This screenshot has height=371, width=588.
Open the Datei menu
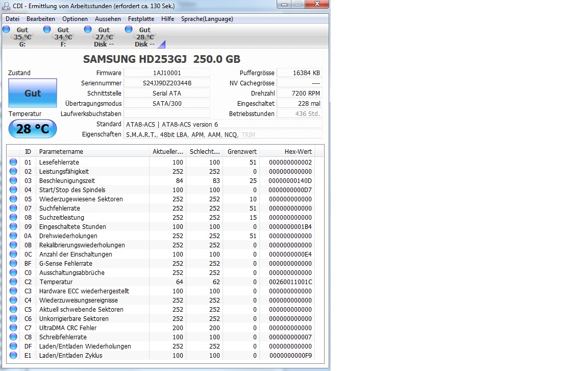[x=12, y=19]
